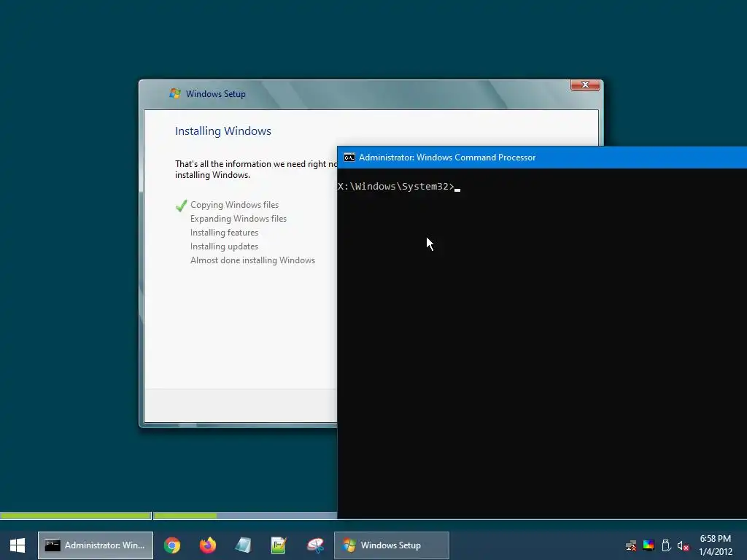747x560 pixels.
Task: Click the color display tray icon
Action: (649, 545)
